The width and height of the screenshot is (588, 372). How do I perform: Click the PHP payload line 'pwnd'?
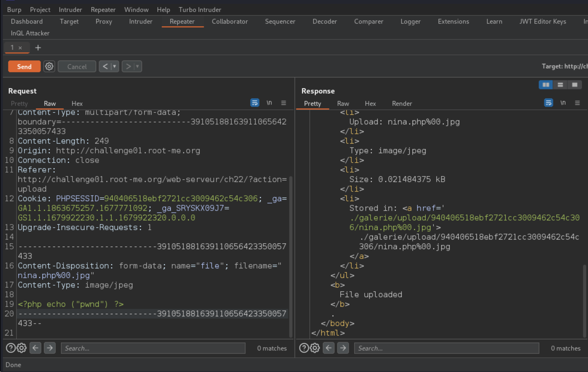(71, 304)
